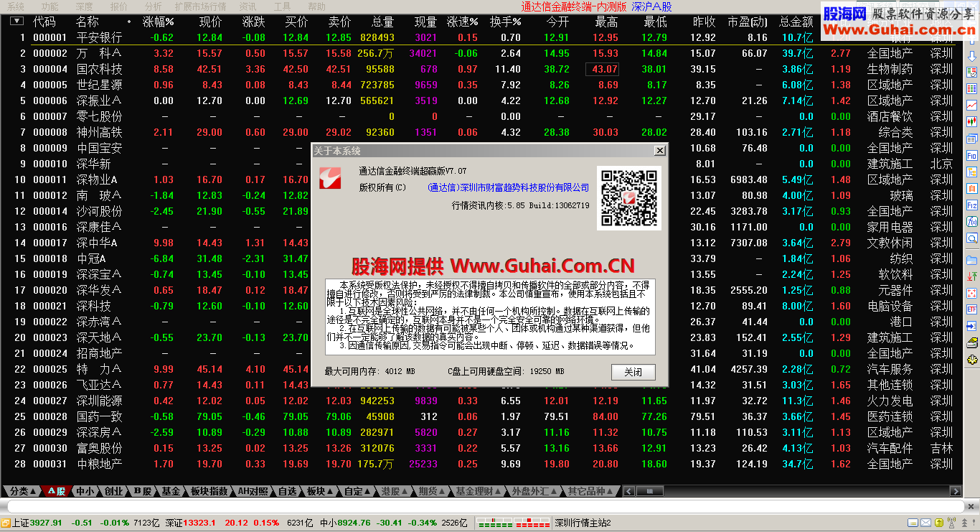Expand the 自定▲ bottom tab menu
This screenshot has height=532, width=980.
point(357,491)
